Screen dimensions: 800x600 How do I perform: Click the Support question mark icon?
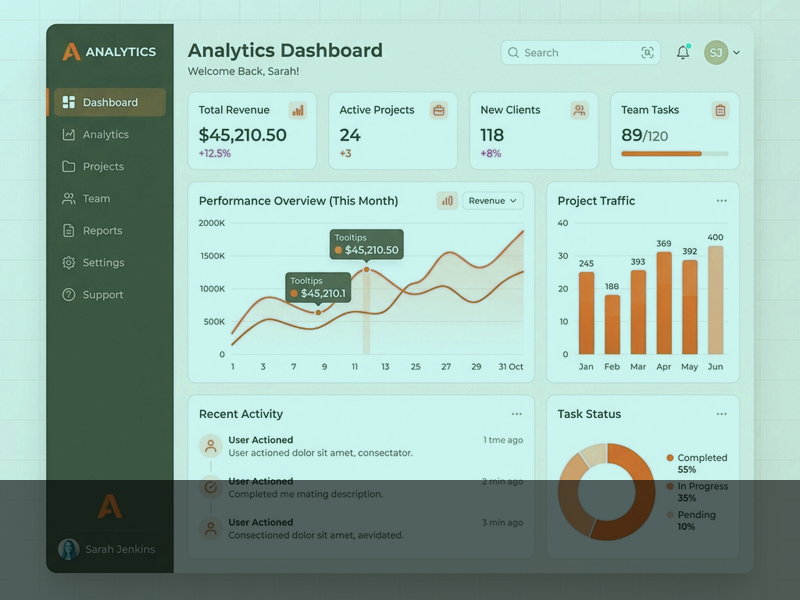(x=68, y=295)
